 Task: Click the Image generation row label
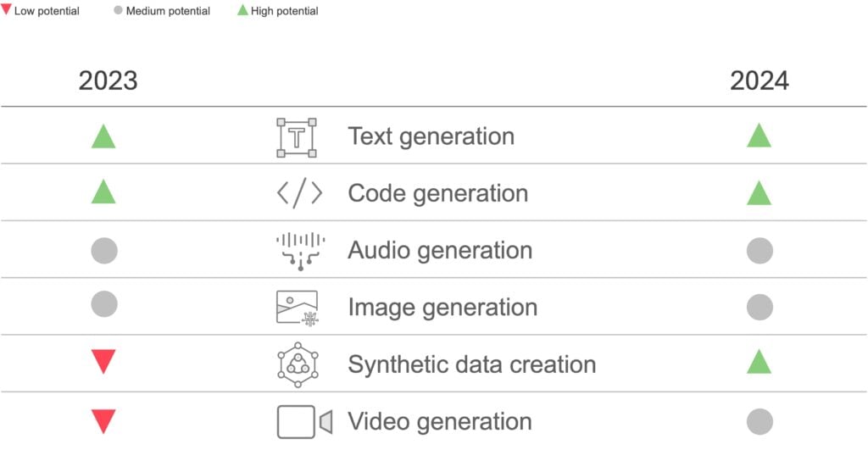tap(442, 308)
